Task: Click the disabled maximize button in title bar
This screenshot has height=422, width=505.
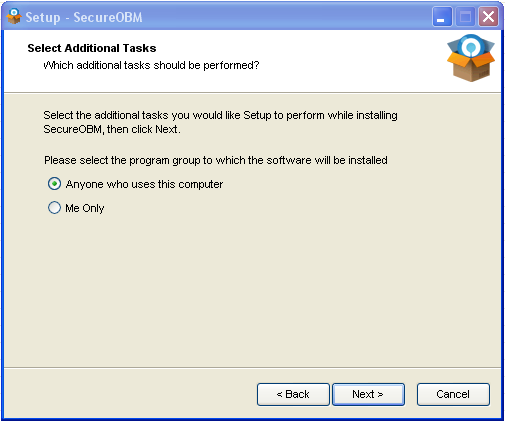Action: click(x=465, y=17)
